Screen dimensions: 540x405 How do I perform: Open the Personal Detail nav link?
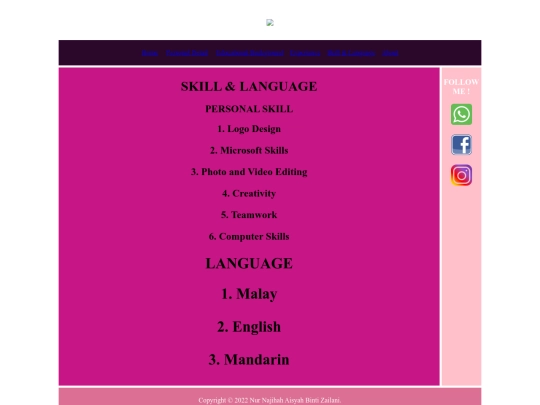pos(187,53)
